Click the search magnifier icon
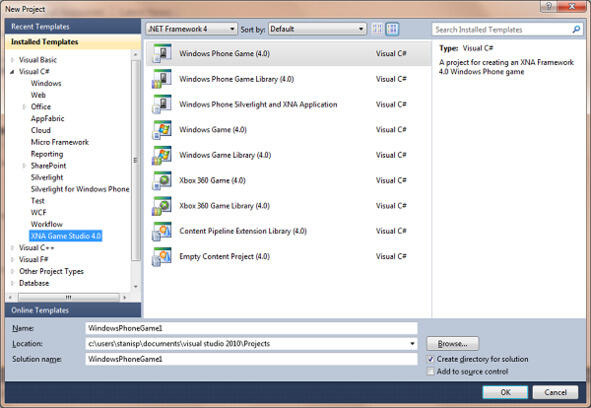This screenshot has height=408, width=591. [576, 29]
